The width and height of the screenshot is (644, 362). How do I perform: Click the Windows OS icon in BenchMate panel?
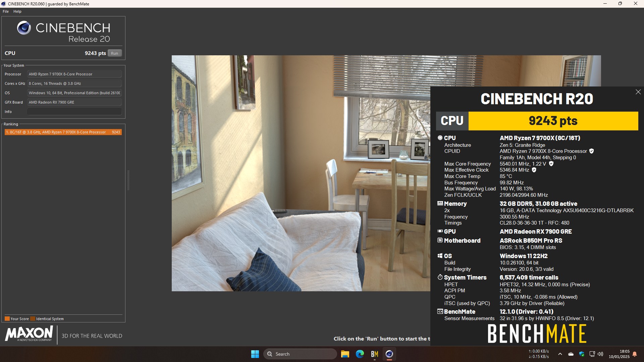click(x=440, y=255)
